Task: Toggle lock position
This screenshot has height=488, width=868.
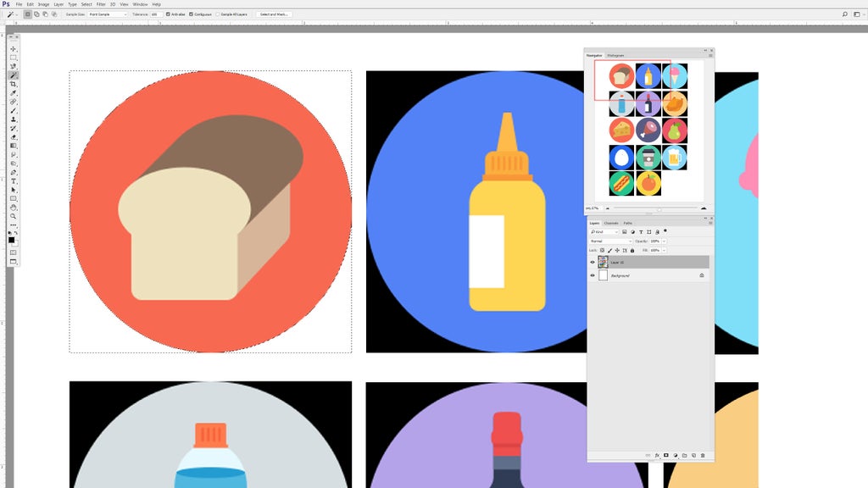Action: [617, 250]
